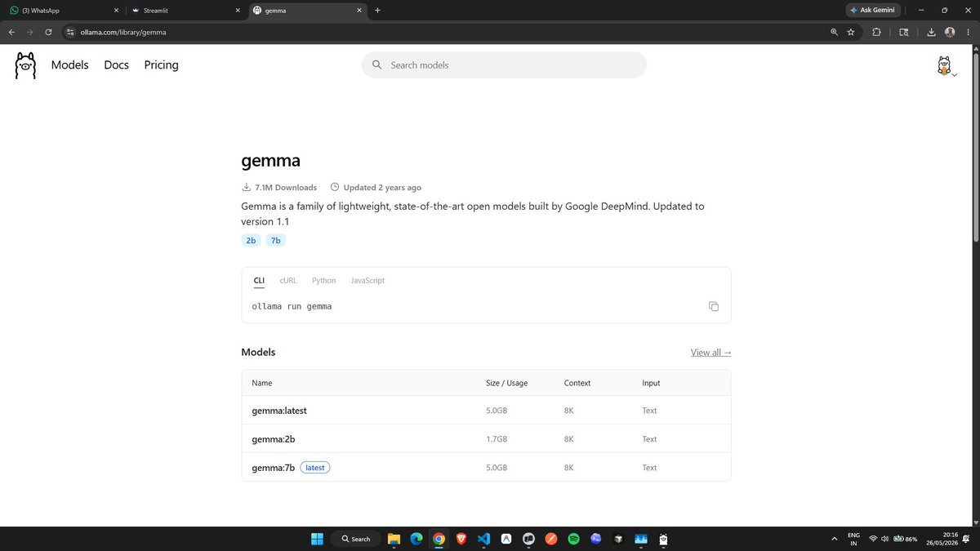
Task: Open the Chrome downloads icon
Action: (932, 32)
